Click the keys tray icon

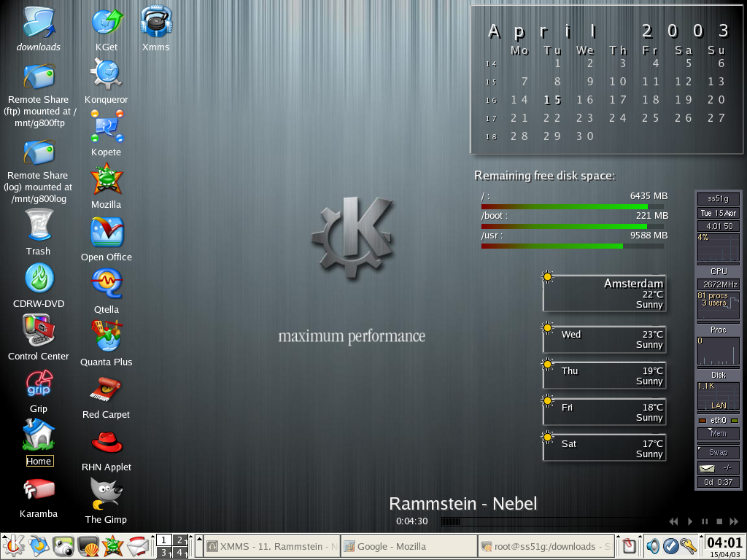(x=689, y=546)
